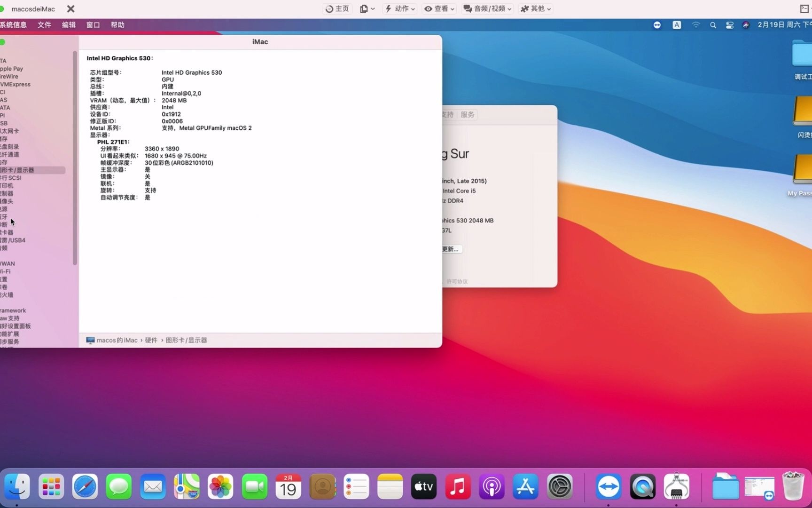Expand the 查看 view dropdown

[439, 8]
